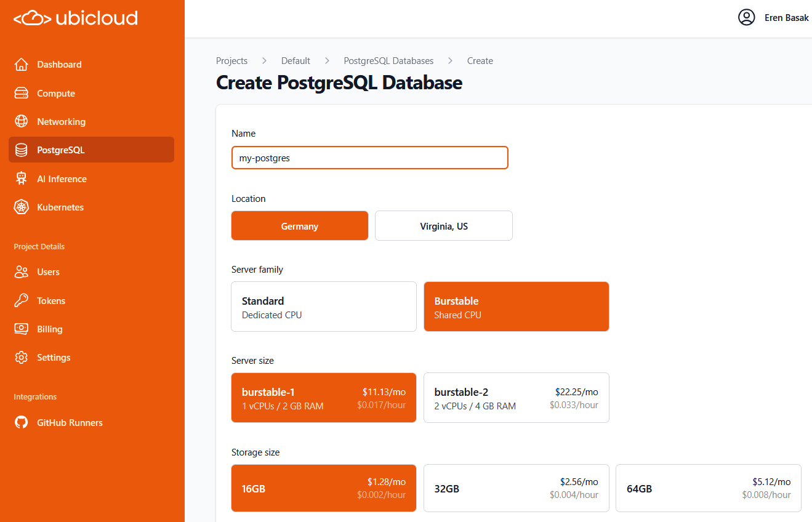Select burstable-2 server size
Image resolution: width=812 pixels, height=522 pixels.
click(x=517, y=398)
